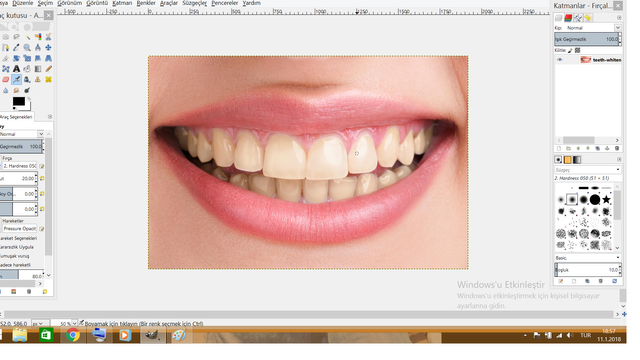Open brushes panel configuration menu arrow
Screen dimensions: 640x360
(x=619, y=160)
